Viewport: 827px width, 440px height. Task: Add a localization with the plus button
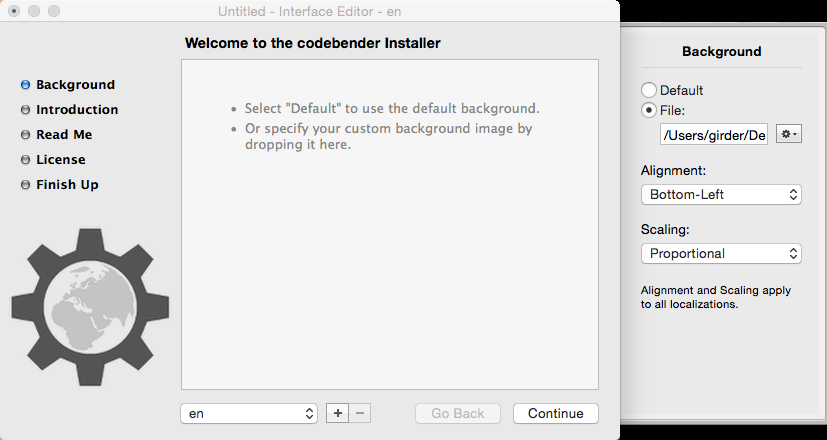coord(338,413)
